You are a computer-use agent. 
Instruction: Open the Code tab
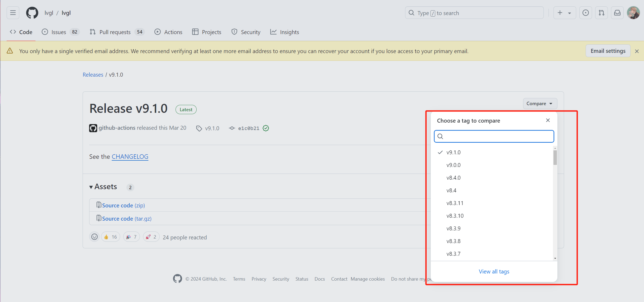[21, 32]
